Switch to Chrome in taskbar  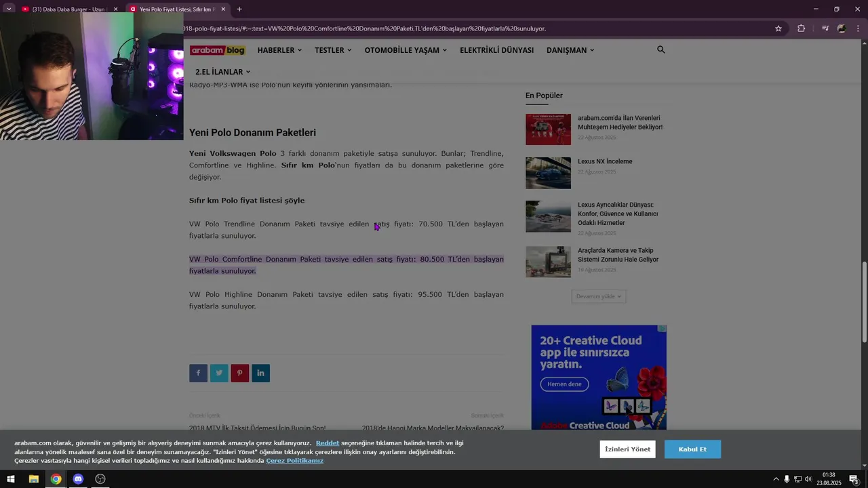point(56,479)
